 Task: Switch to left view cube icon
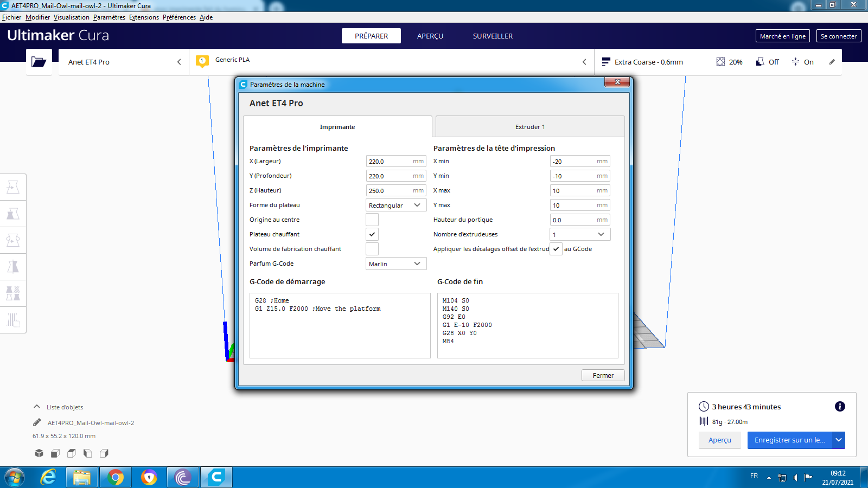point(88,453)
